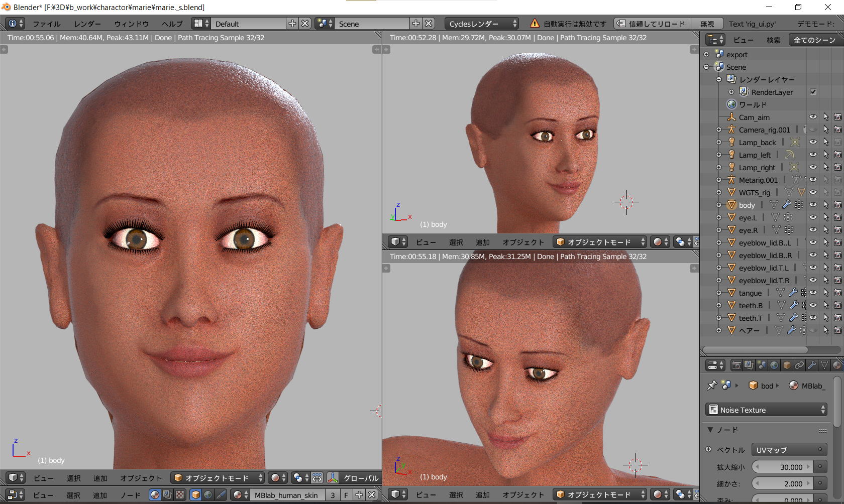Open the ノード (Node) menu in the node editor

[130, 495]
